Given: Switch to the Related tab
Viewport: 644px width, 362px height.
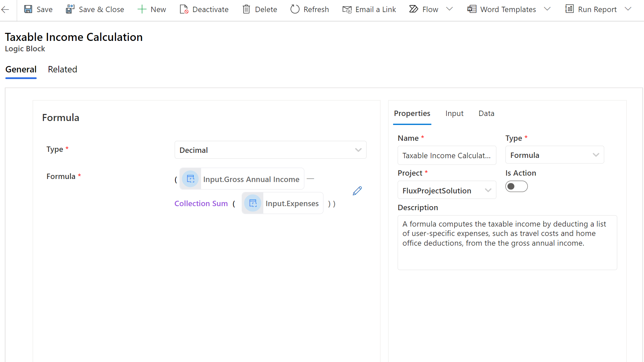Looking at the screenshot, I should [62, 69].
